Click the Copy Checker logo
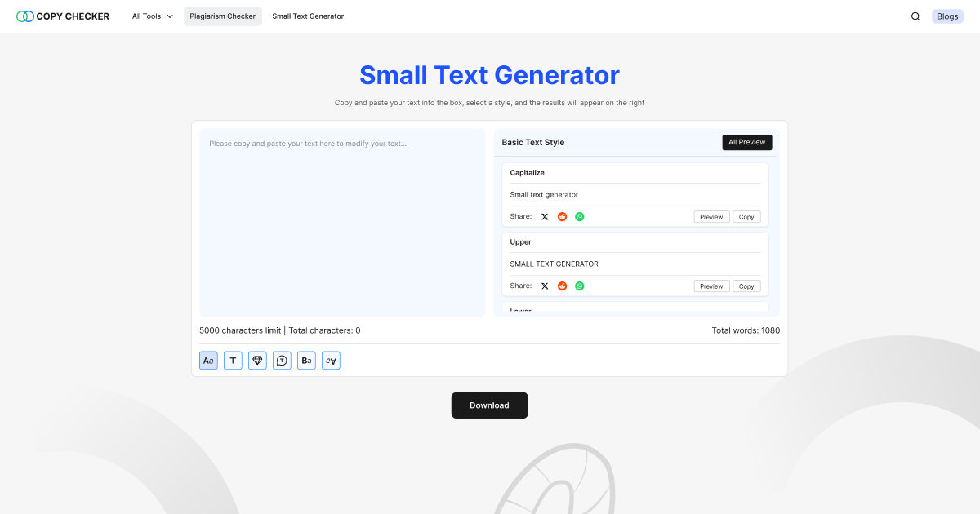The width and height of the screenshot is (980, 514). (x=63, y=16)
